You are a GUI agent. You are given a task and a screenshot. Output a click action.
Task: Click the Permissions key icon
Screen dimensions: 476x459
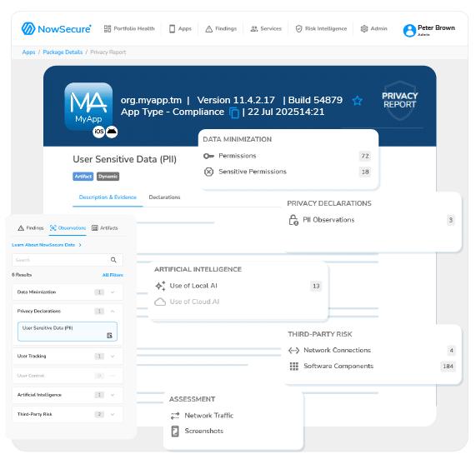click(x=208, y=156)
